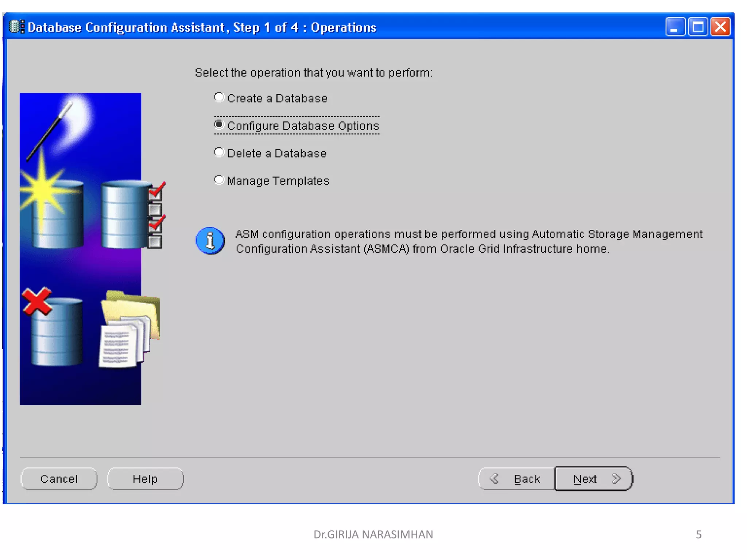Click the blue information icon
This screenshot has width=747, height=560.
point(210,241)
